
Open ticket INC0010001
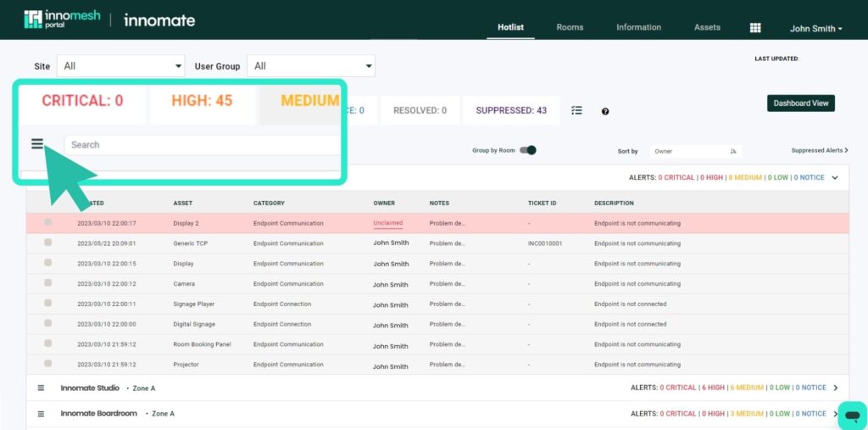545,243
